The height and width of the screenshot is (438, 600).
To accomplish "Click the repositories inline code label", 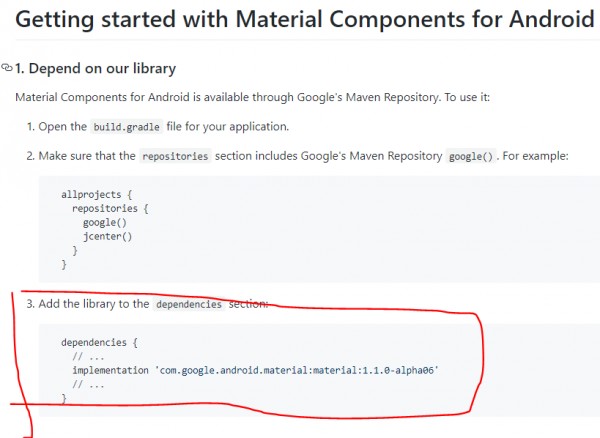I will [x=175, y=156].
